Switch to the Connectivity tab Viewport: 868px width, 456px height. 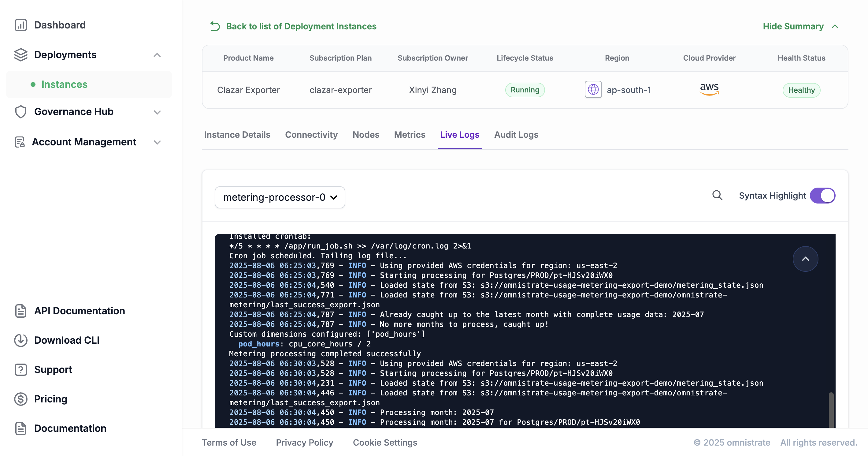[311, 135]
